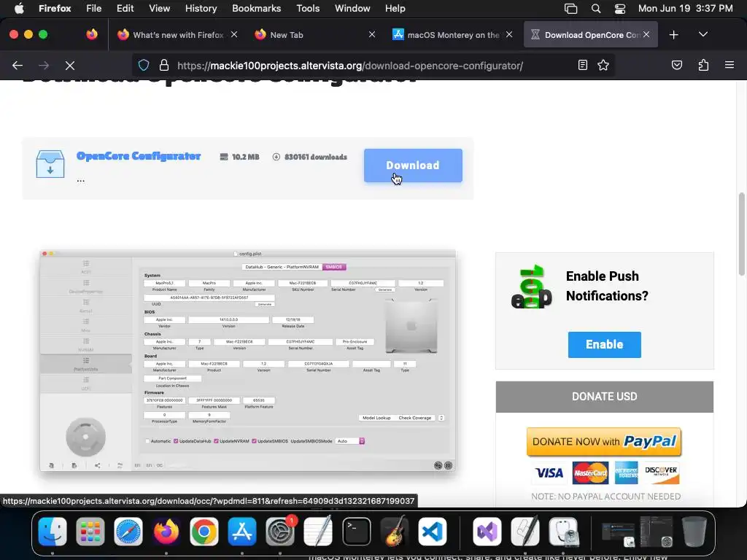Click the Stage Manager windows icon in the menu bar

(x=570, y=9)
